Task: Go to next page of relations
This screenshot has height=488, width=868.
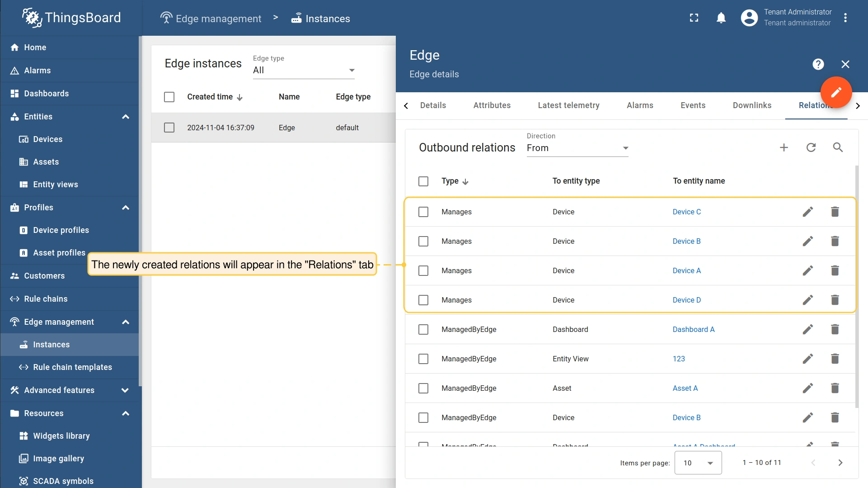Action: coord(840,463)
